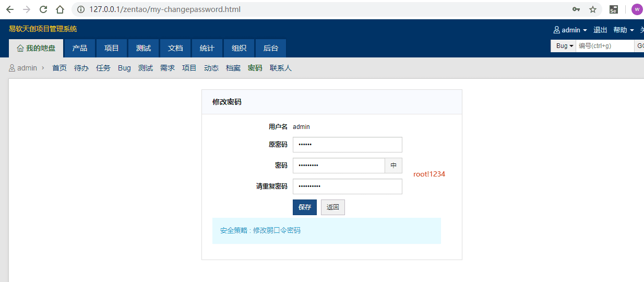The width and height of the screenshot is (644, 282).
Task: Click the 用户名 admin value text
Action: pos(301,126)
